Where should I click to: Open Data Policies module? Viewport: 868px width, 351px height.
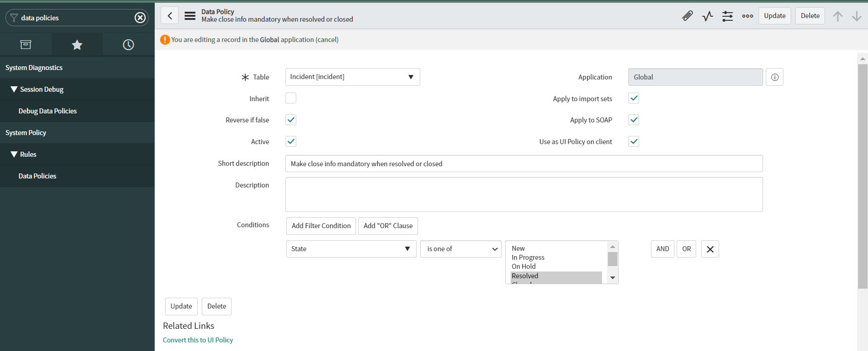coord(77,176)
